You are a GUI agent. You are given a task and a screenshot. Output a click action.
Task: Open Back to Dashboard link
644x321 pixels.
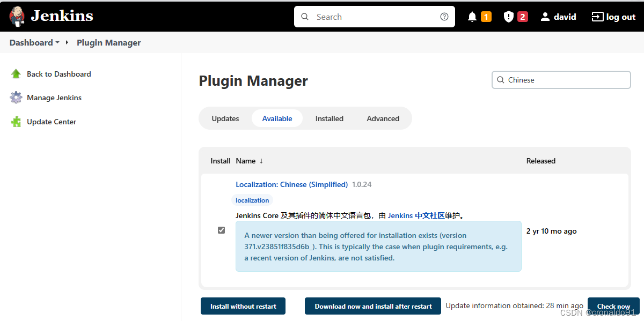point(59,74)
